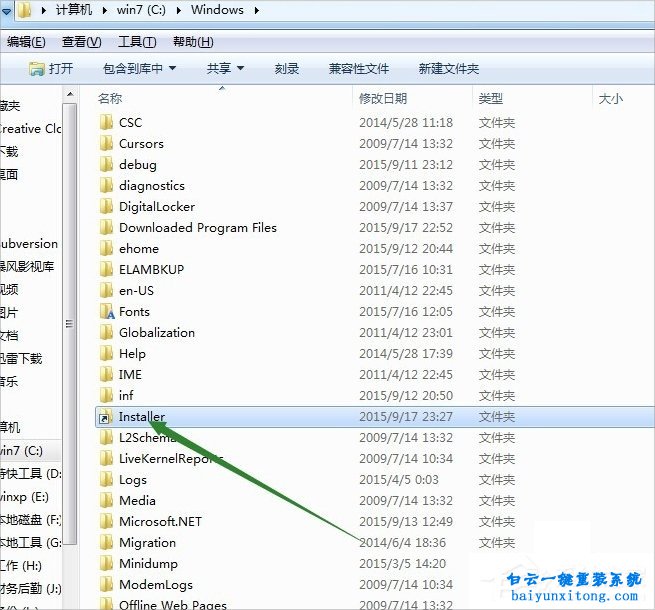The width and height of the screenshot is (655, 610).
Task: Select the Installer shortcut folder icon
Action: [105, 417]
